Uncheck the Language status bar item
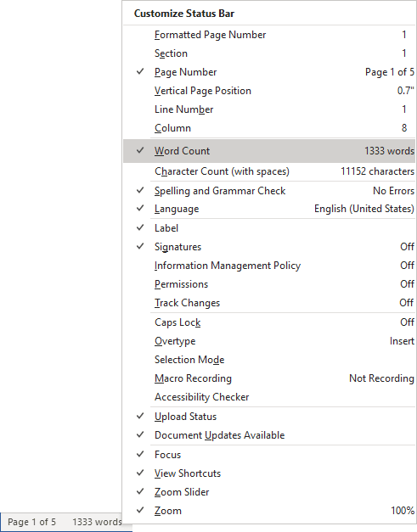 point(269,209)
